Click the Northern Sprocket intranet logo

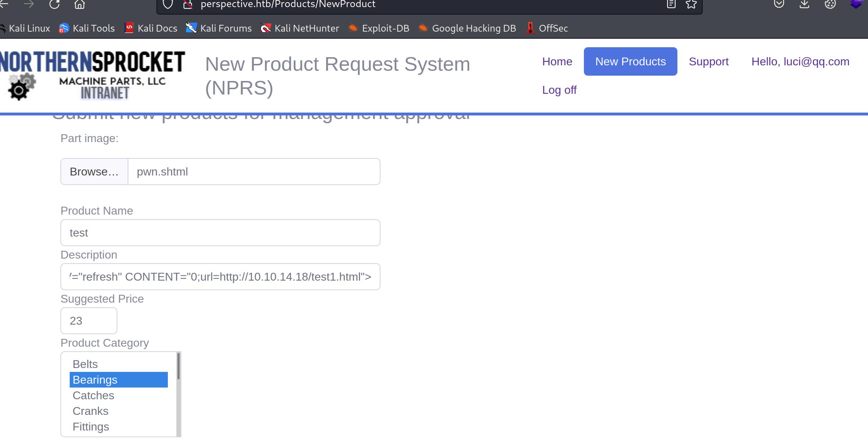point(92,75)
